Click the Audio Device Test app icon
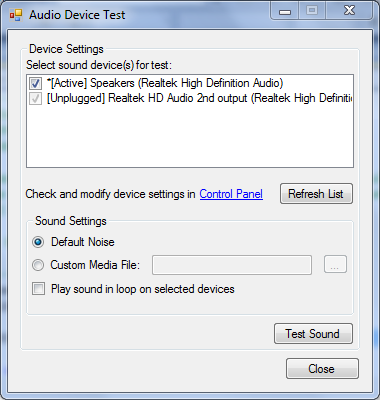 coord(16,15)
